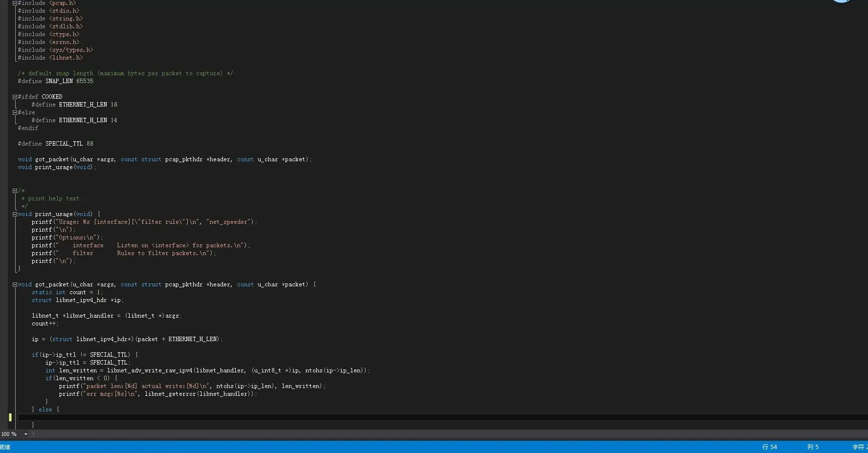The image size is (868, 453).
Task: Click '#define ETHERNET_H_LEN 16' line
Action: pos(74,105)
